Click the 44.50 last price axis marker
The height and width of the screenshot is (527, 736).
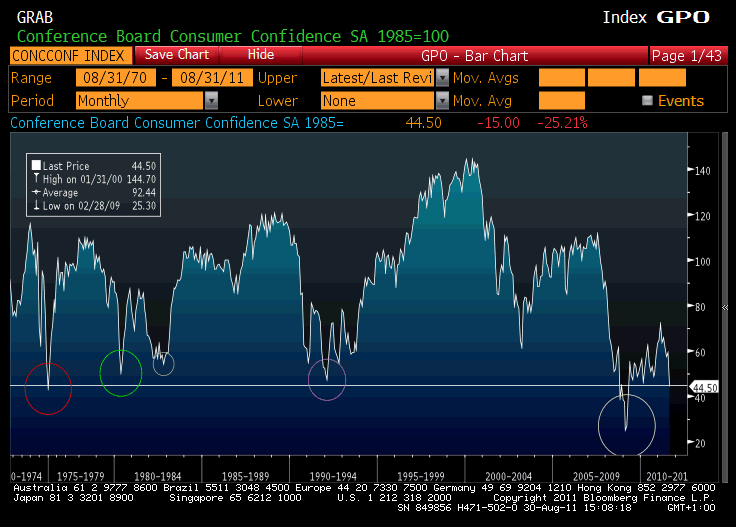705,387
